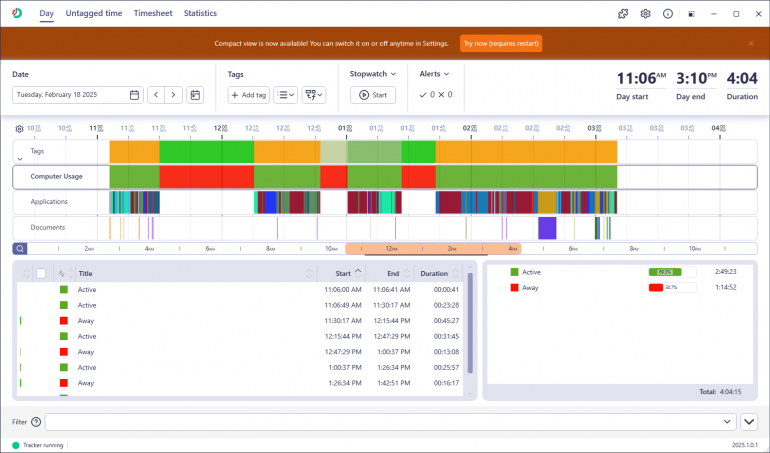Image resolution: width=770 pixels, height=453 pixels.
Task: Open the autotags dropdown button
Action: point(314,95)
